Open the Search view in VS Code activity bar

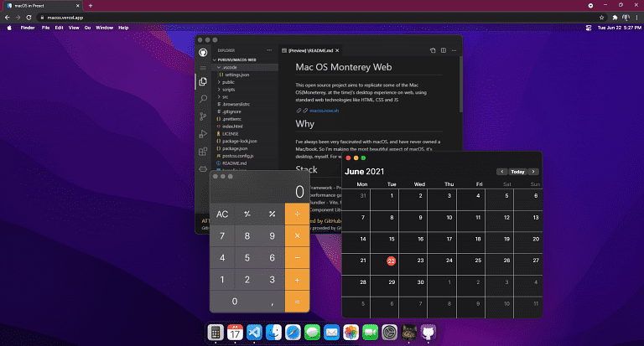[x=203, y=99]
